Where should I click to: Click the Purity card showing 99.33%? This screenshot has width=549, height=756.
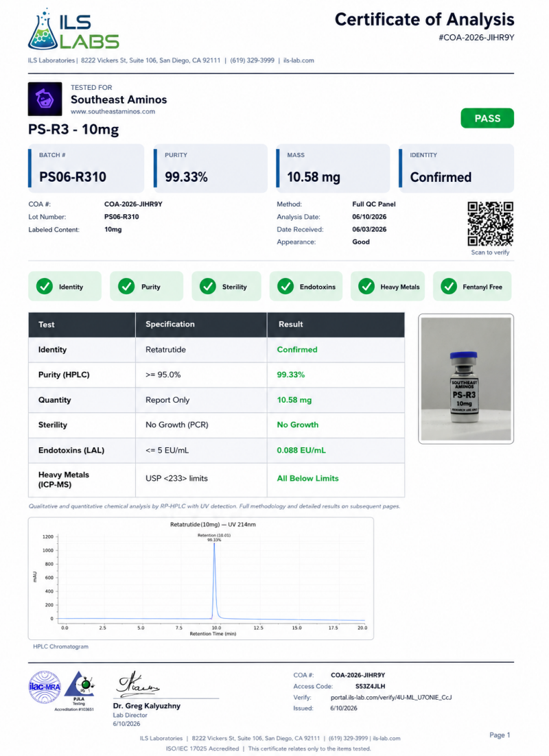(x=211, y=168)
